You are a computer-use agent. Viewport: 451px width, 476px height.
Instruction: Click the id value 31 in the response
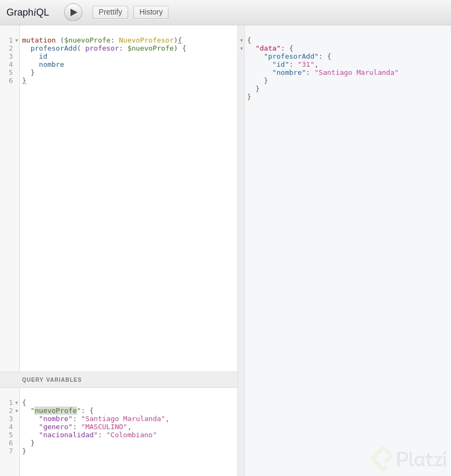coord(306,64)
